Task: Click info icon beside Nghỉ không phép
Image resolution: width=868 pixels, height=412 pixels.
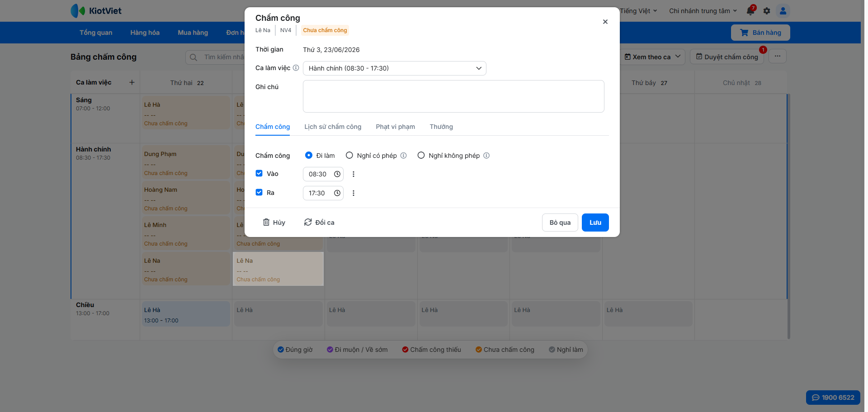Action: point(486,156)
